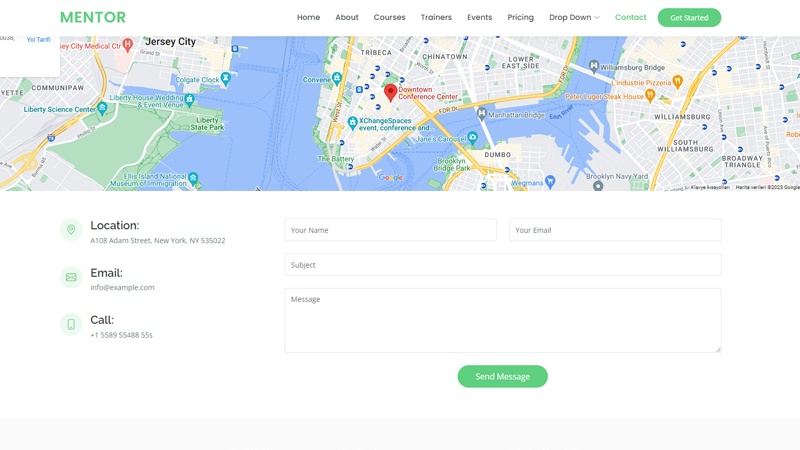
Task: Click Jersey City Medical Ctr hospital marker
Action: tap(128, 45)
